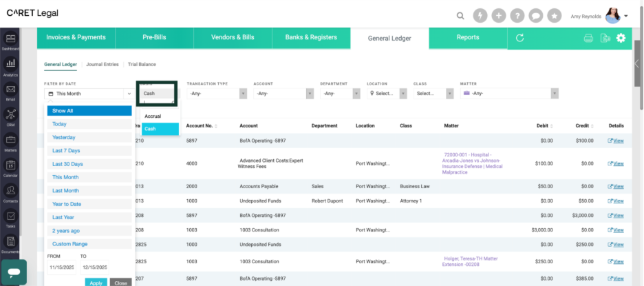Select Last Month date option
The width and height of the screenshot is (644, 286).
tap(89, 190)
